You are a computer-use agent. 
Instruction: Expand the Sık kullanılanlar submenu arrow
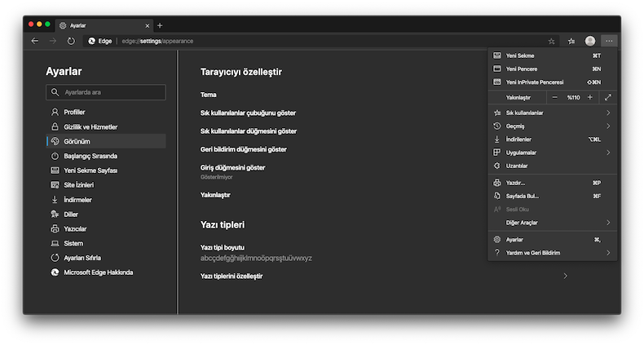pos(608,113)
